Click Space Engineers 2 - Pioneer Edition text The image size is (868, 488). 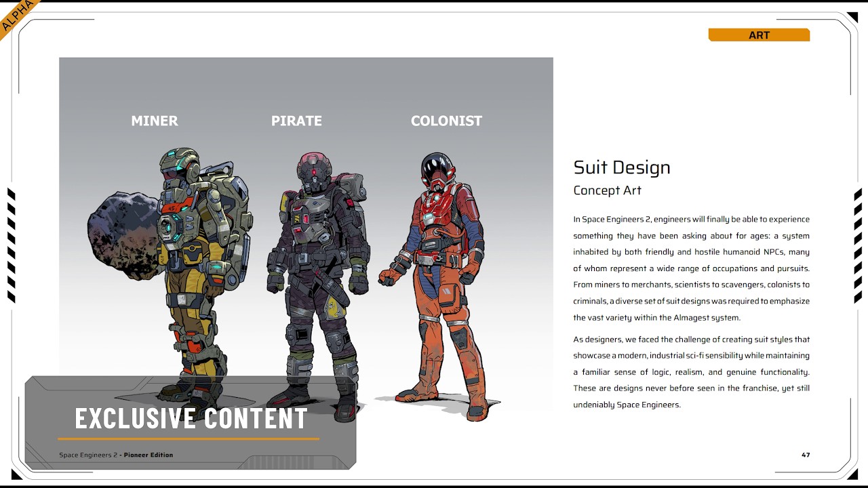tap(116, 455)
